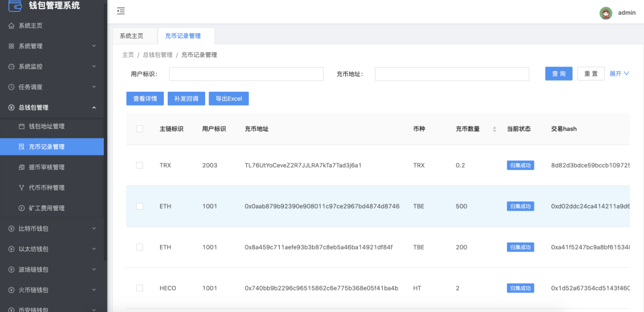Screen dimensions: 644x312
Task: Expand the 火币链钱包 menu chevron
Action: [x=94, y=290]
